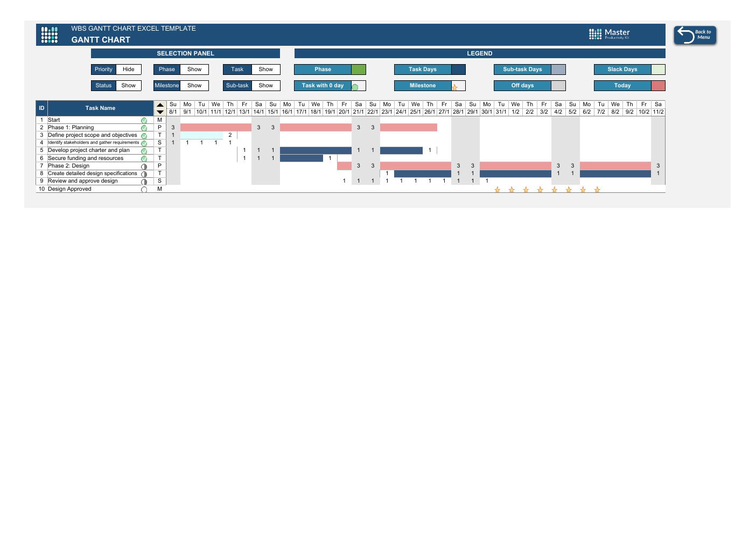Image resolution: width=756 pixels, height=535 pixels.
Task: Click the dark blue Task Days swatch
Action: [x=458, y=70]
